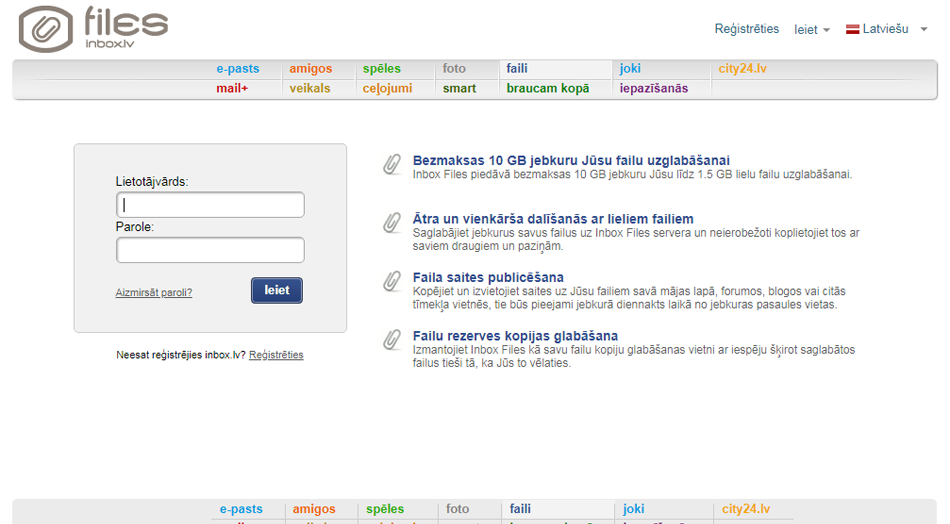Click Reģistrēties link below the login box
The width and height of the screenshot is (950, 524).
(x=276, y=355)
